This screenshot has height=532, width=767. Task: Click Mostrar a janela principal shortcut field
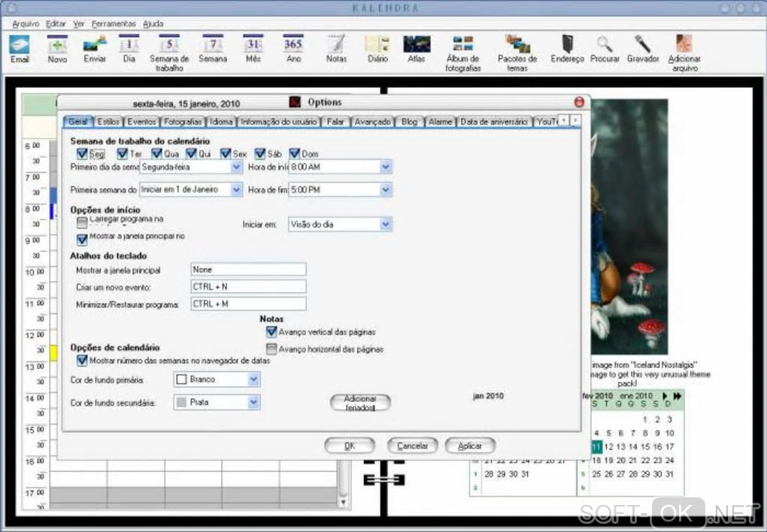(248, 270)
